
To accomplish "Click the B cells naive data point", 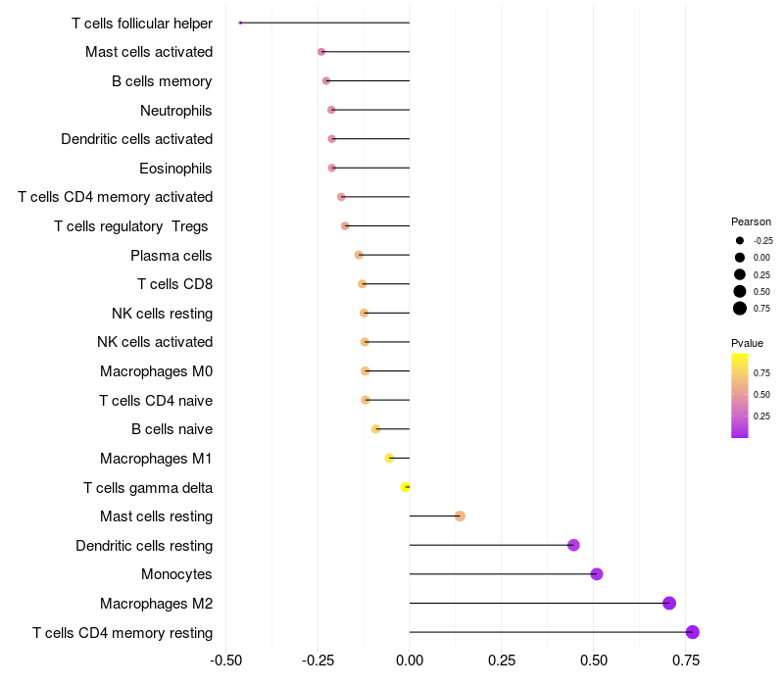I will [376, 429].
